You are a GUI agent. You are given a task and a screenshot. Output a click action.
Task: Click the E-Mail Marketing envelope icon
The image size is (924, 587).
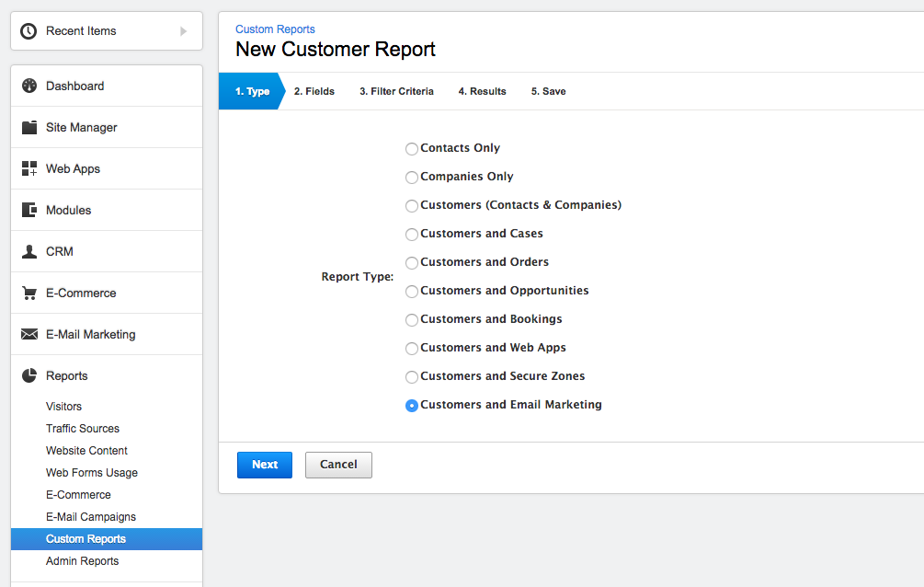tap(29, 333)
